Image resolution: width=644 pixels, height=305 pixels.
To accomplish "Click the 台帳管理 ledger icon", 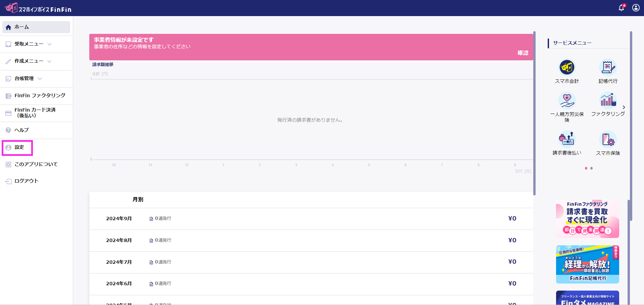I will 8,79.
